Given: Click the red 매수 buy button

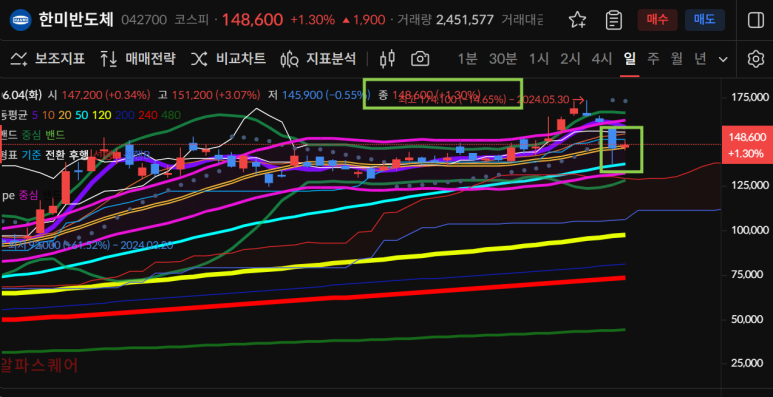Looking at the screenshot, I should (x=657, y=20).
